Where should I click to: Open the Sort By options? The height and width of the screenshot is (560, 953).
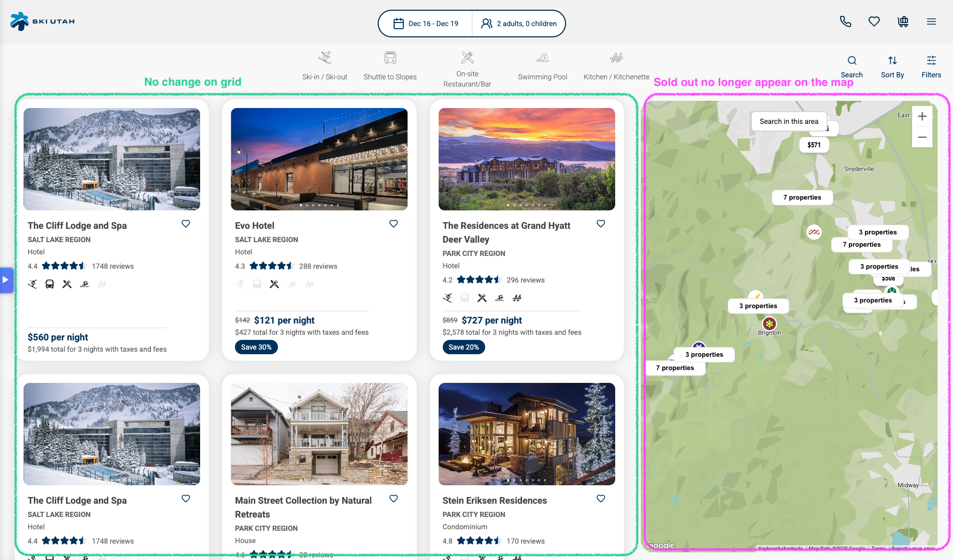pyautogui.click(x=893, y=67)
